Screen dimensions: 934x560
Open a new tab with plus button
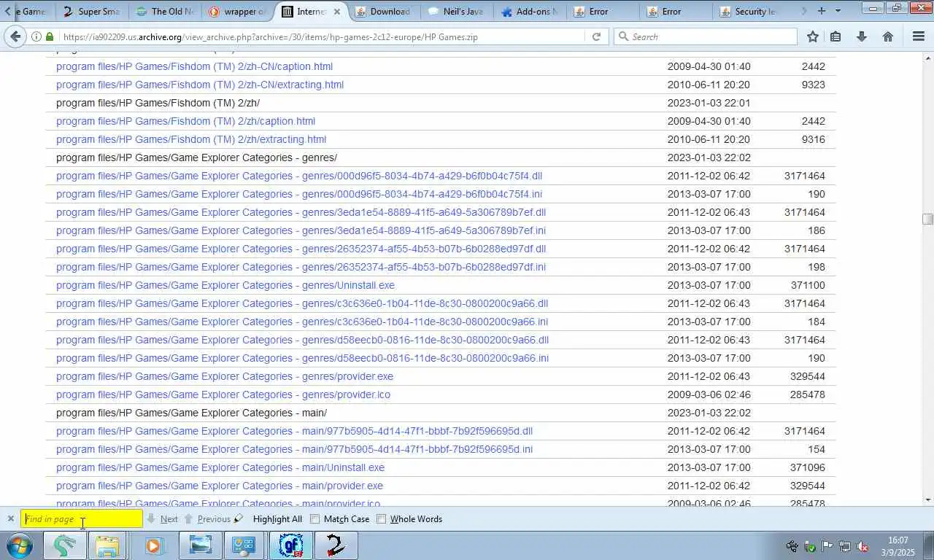point(822,11)
